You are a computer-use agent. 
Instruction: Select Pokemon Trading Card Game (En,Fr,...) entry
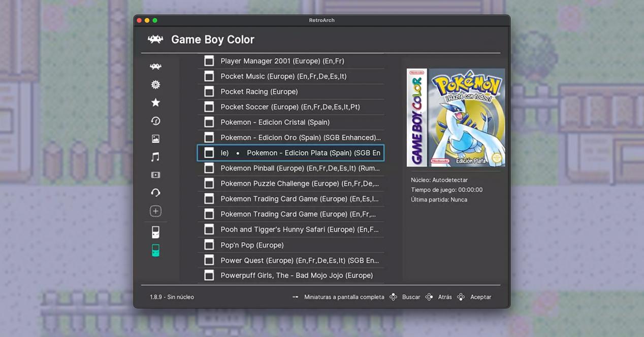291,214
